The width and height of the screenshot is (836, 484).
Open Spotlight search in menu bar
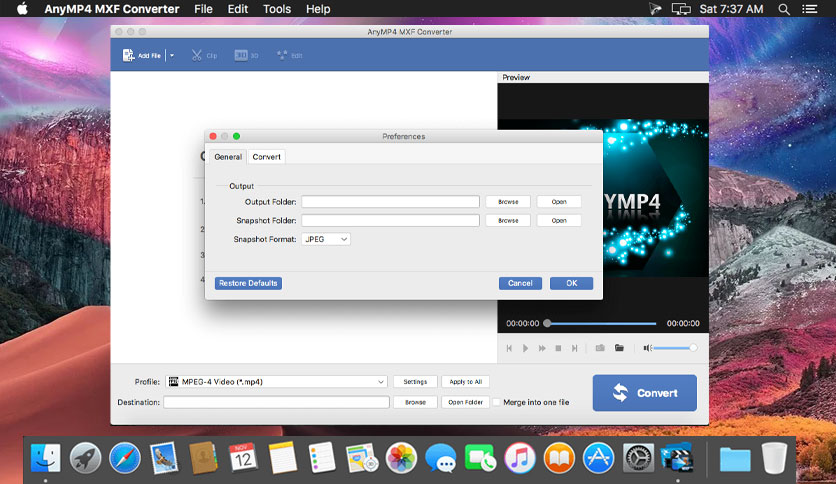pyautogui.click(x=784, y=9)
